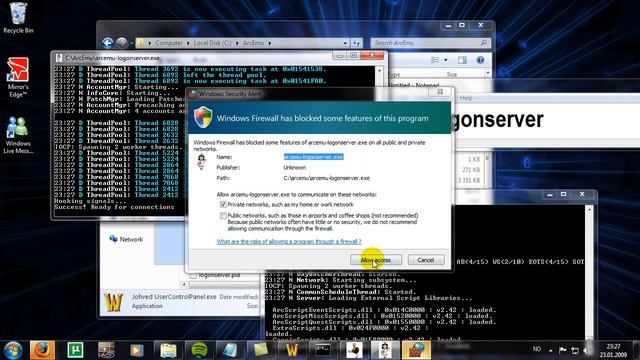Open the firewall risks help link
Screen dimensions: 640x360
(289, 242)
